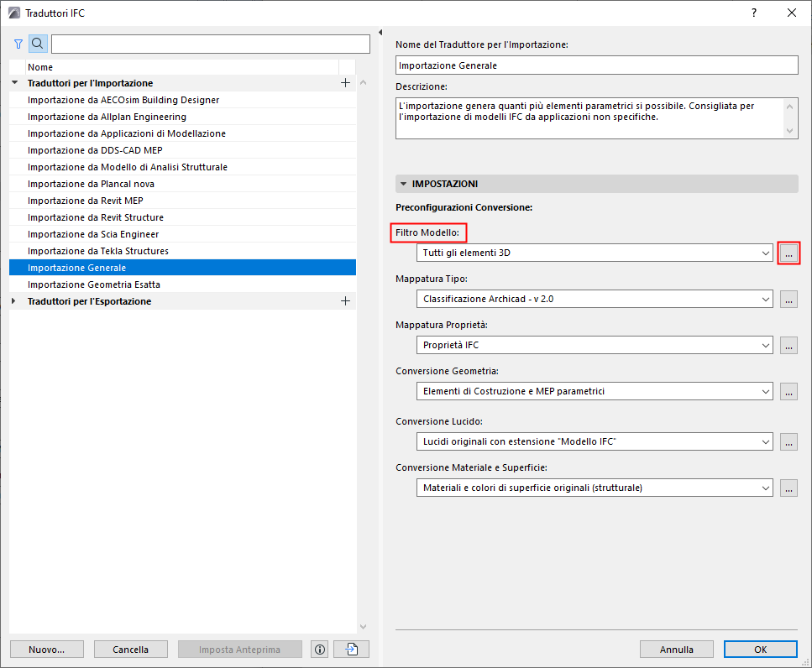Image resolution: width=812 pixels, height=668 pixels.
Task: Collapse the IMPOSTAZIONI section
Action: [403, 184]
